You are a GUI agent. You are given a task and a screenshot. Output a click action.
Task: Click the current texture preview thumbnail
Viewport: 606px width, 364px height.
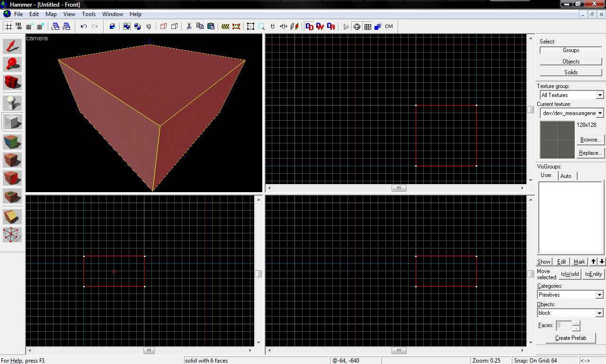[557, 140]
